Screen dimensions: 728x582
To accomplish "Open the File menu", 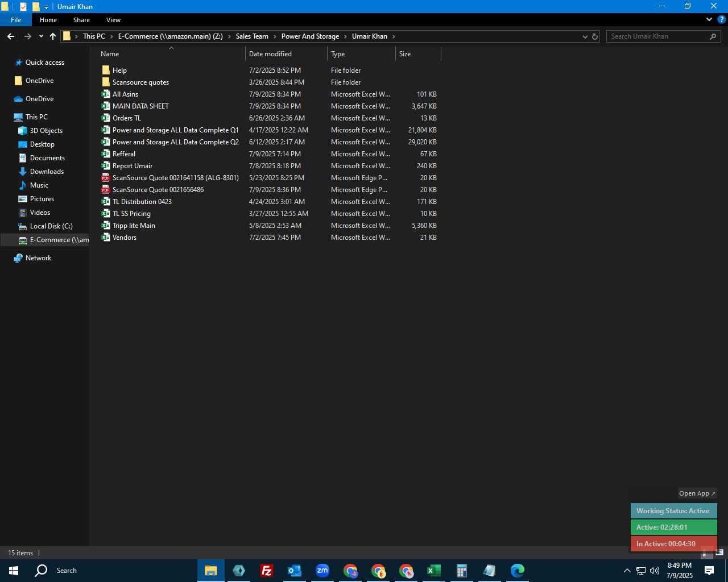I will tap(16, 20).
